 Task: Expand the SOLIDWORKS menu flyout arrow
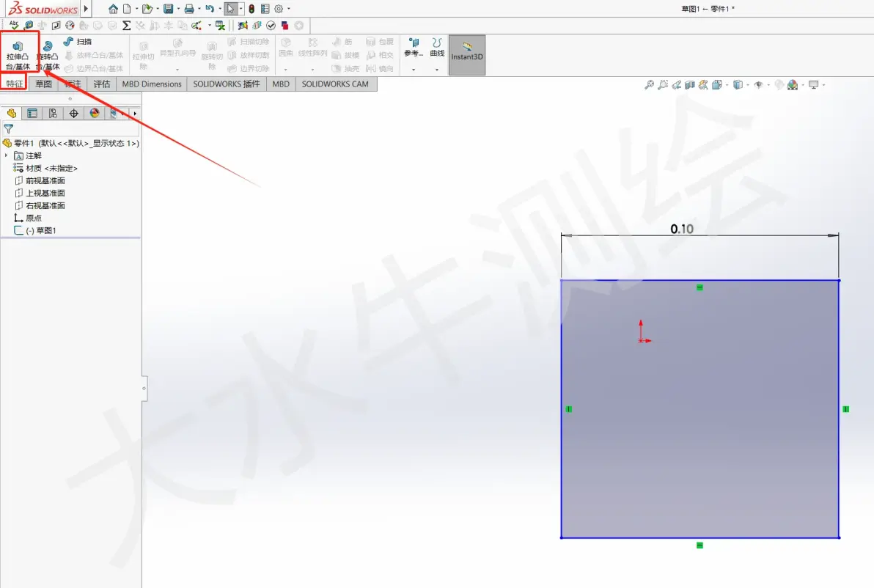coord(86,9)
